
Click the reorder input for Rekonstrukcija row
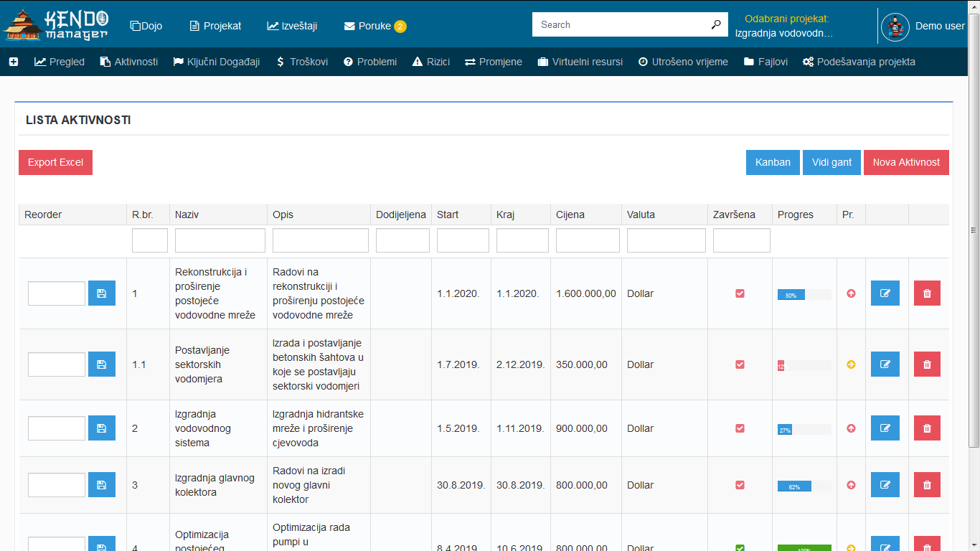click(x=57, y=293)
